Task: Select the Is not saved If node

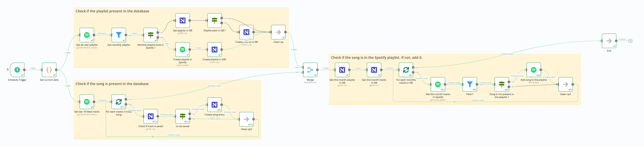Action: pos(183,116)
